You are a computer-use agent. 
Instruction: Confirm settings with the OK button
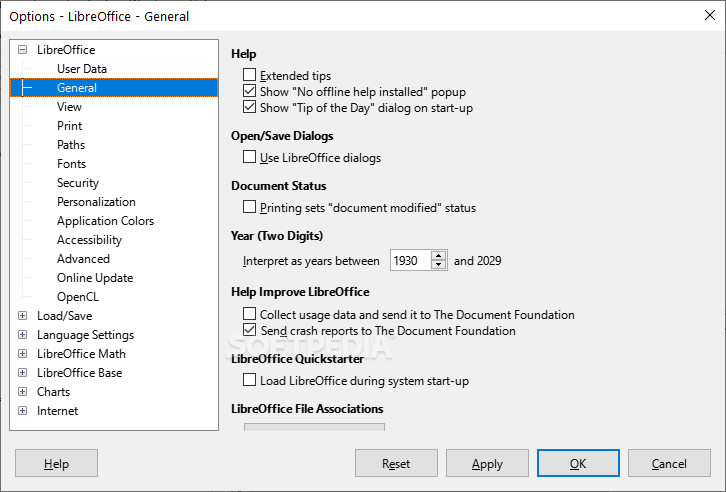[x=578, y=463]
